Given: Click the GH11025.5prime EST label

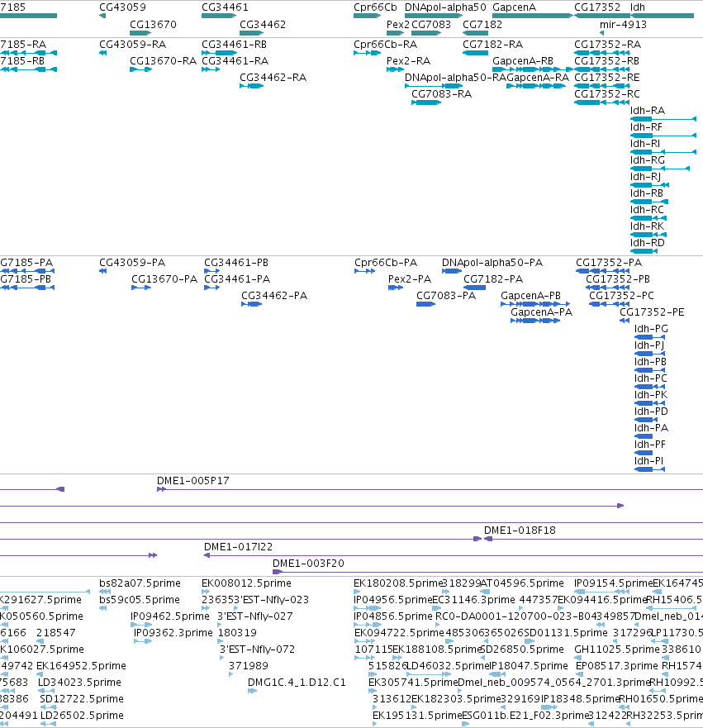Looking at the screenshot, I should [x=617, y=649].
